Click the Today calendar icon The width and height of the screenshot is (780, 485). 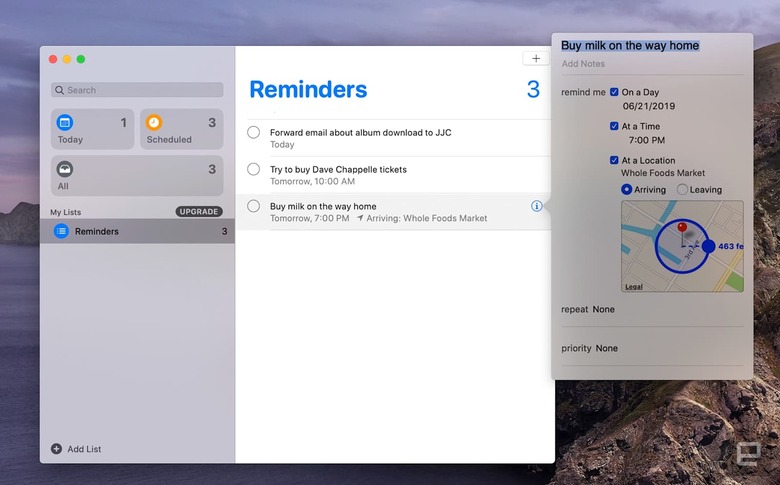65,122
